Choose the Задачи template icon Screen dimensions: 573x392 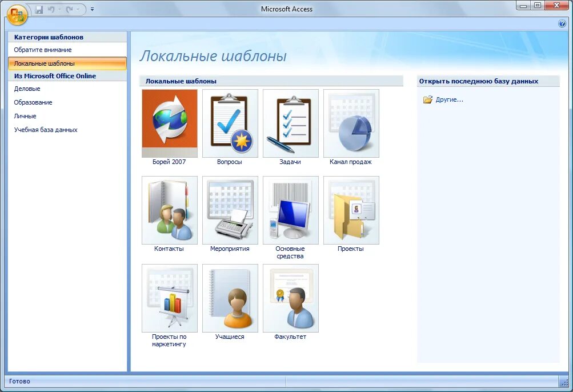pos(291,123)
